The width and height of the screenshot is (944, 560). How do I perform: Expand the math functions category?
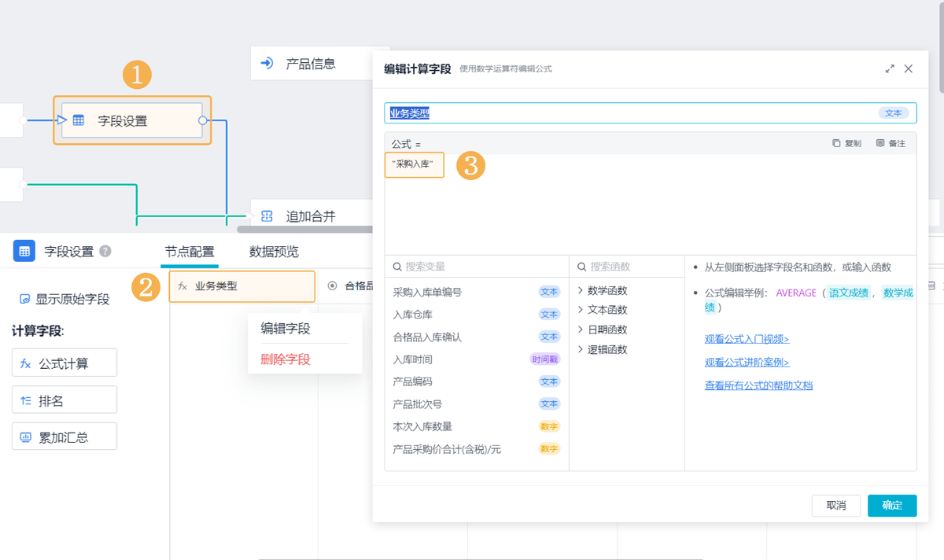click(x=581, y=291)
